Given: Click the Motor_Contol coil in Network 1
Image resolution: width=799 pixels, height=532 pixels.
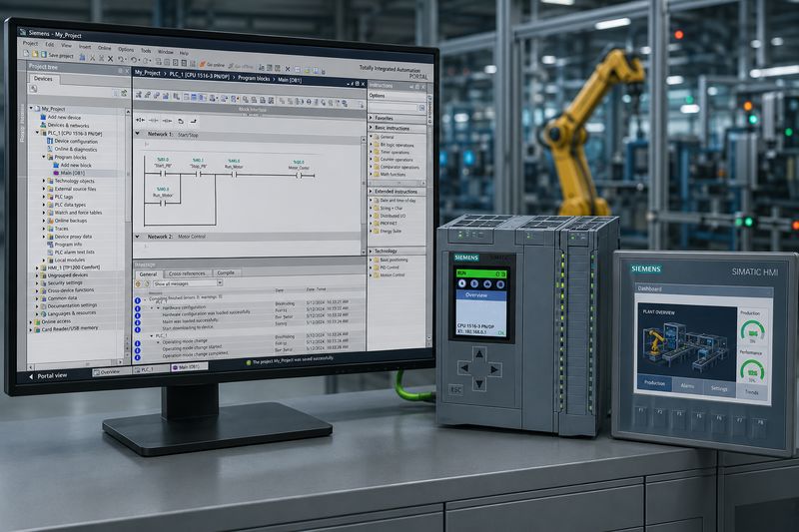Looking at the screenshot, I should 299,175.
